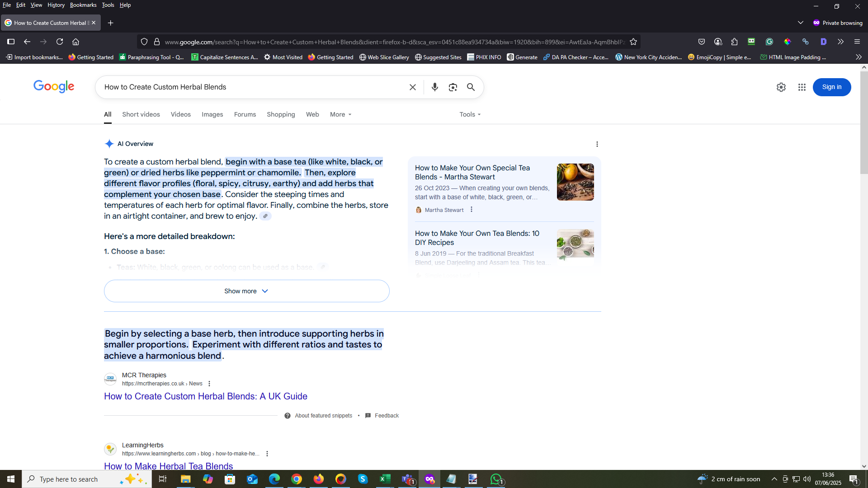List all tabs dropdown arrow

(800, 23)
